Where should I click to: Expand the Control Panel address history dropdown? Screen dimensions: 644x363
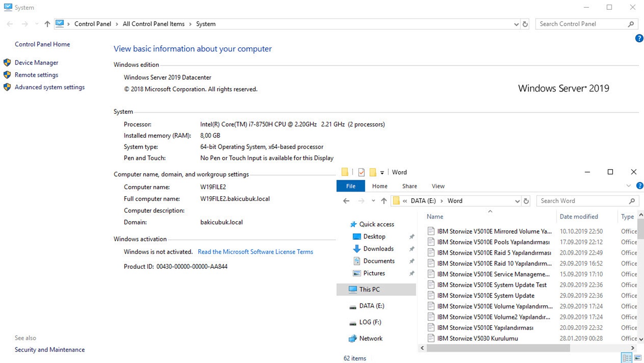pos(516,24)
